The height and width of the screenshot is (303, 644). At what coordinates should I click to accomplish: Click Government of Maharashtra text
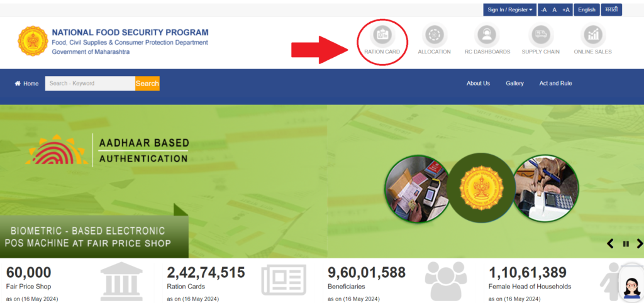(91, 52)
